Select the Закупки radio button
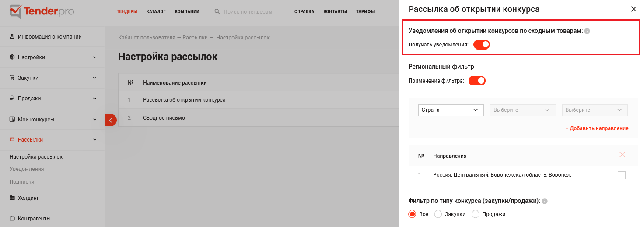The image size is (644, 227). 438,214
